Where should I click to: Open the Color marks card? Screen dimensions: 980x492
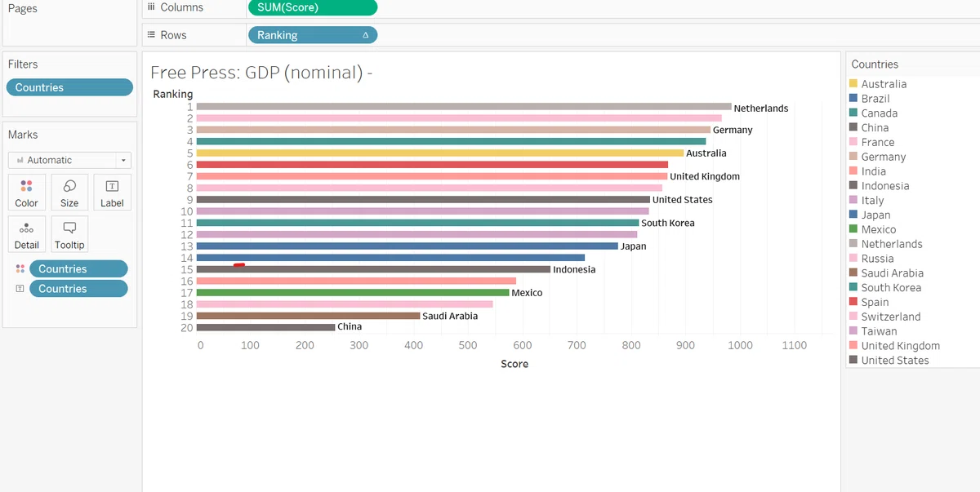[x=26, y=192]
